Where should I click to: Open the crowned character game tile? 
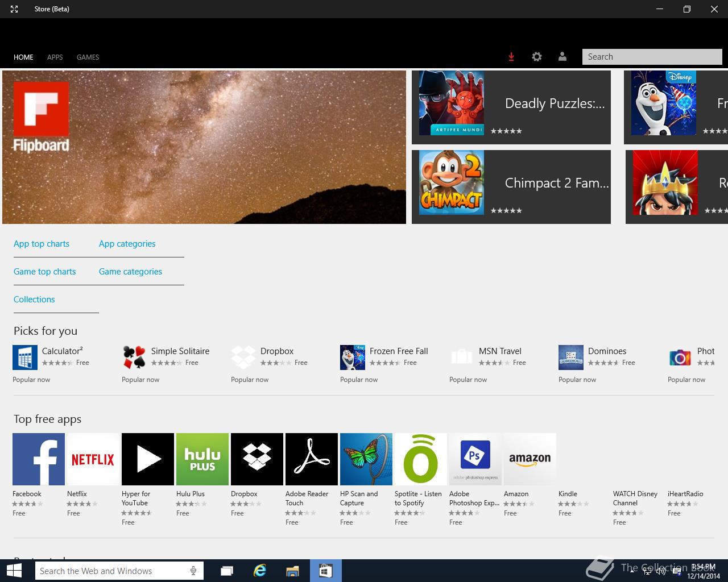pyautogui.click(x=676, y=187)
